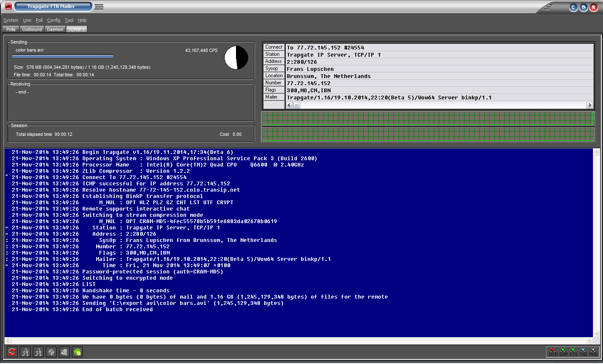Viewport: 603px width, 364px height.
Task: Switch to the Outbound tab
Action: pos(32,29)
